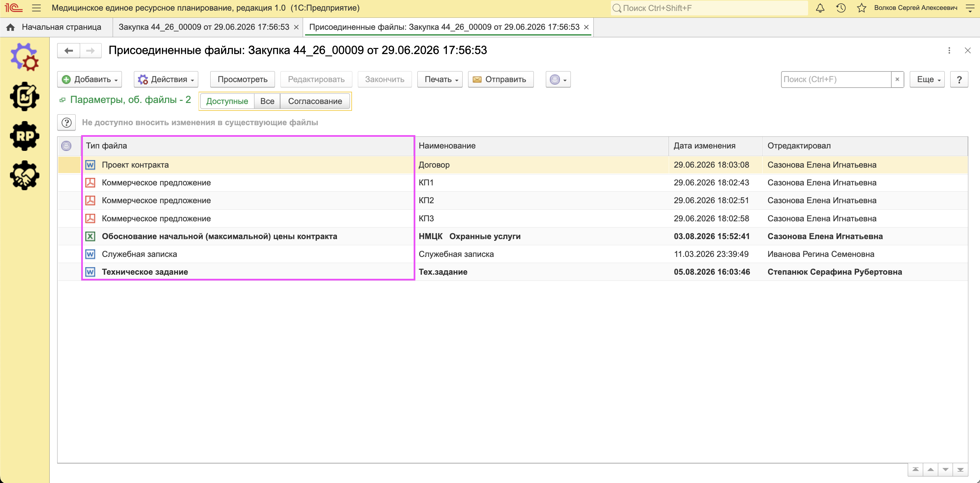
Task: Select the Все filter toggle
Action: pyautogui.click(x=267, y=101)
